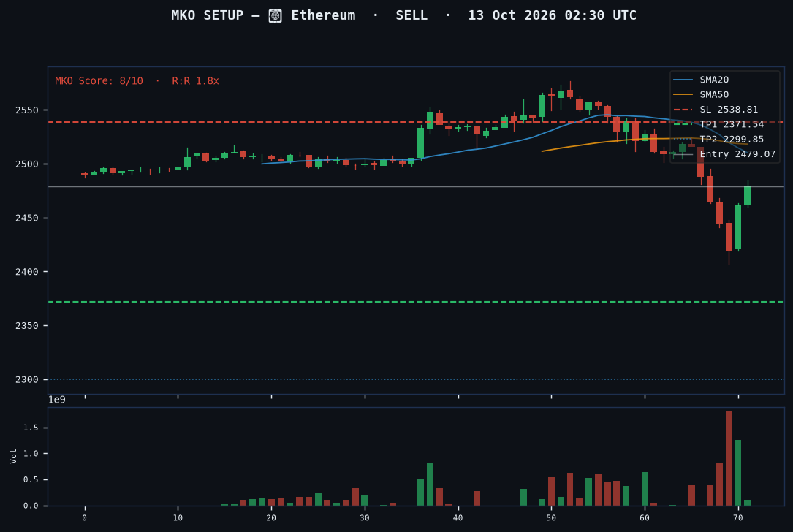This screenshot has height=532, width=793.
Task: Click the tallest green volume bar
Action: 738,473
